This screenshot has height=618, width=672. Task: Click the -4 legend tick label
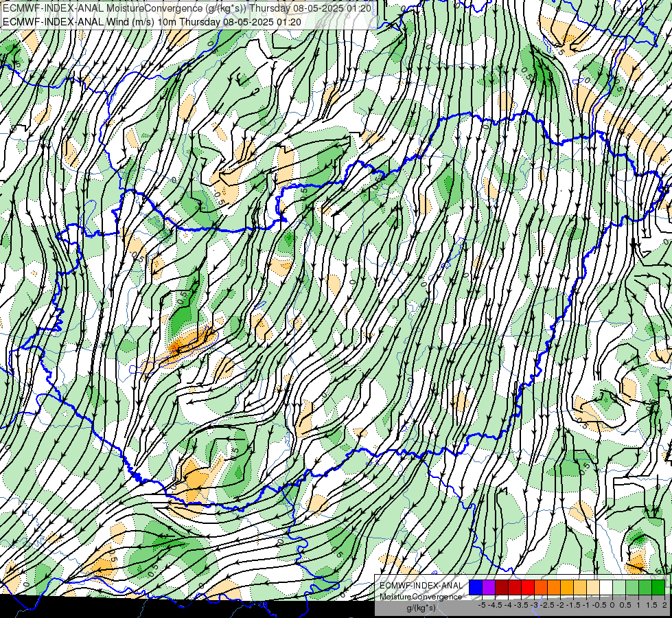pos(508,605)
